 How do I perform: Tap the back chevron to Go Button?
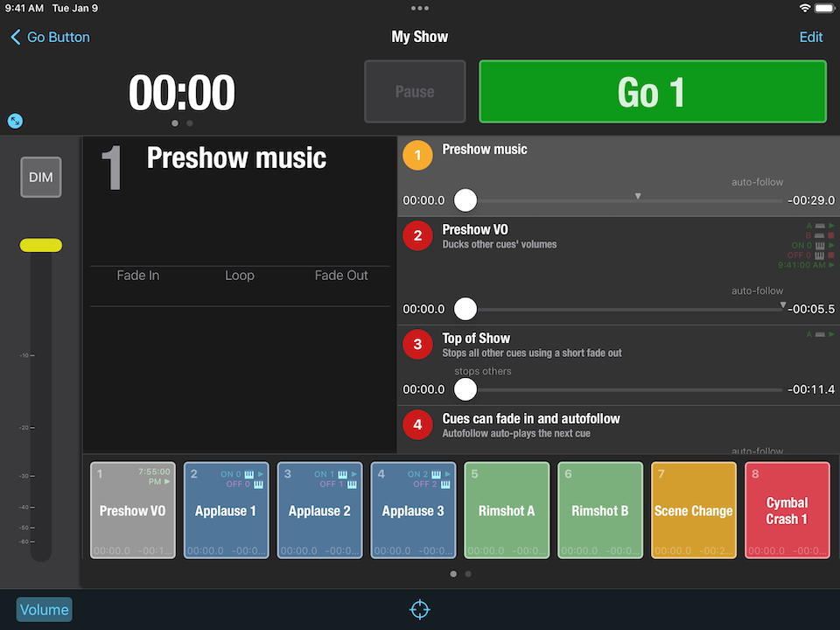tap(16, 37)
